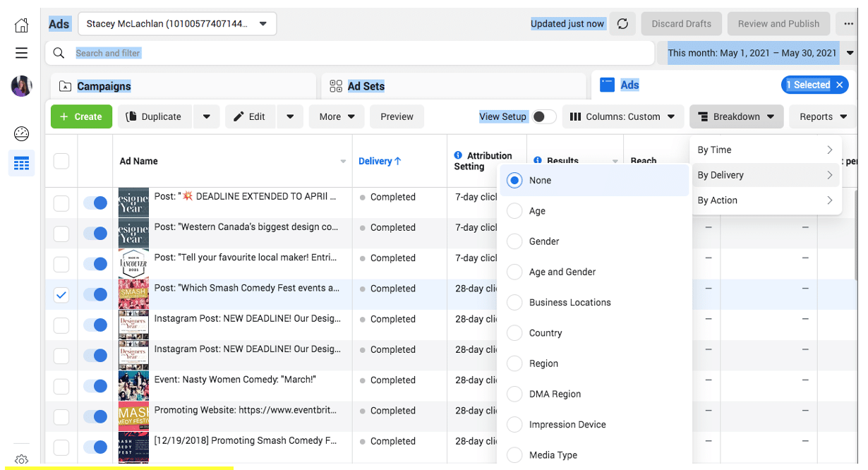Screen dimensions: 868x470
Task: Open the hamburger menu icon
Action: coord(22,53)
